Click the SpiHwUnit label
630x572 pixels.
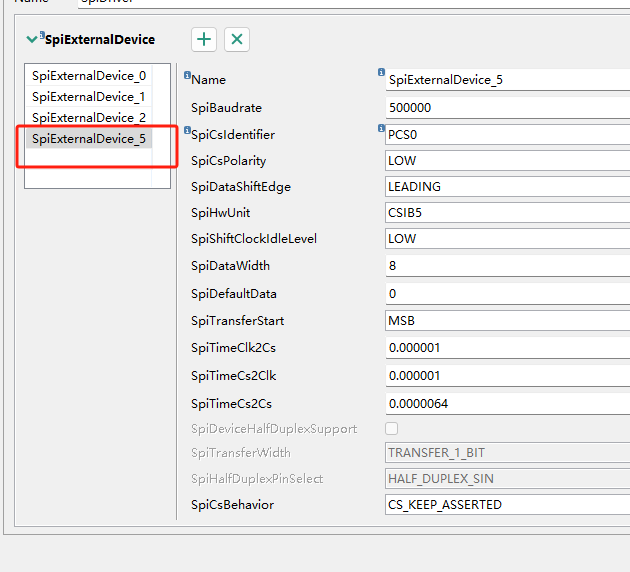[221, 212]
